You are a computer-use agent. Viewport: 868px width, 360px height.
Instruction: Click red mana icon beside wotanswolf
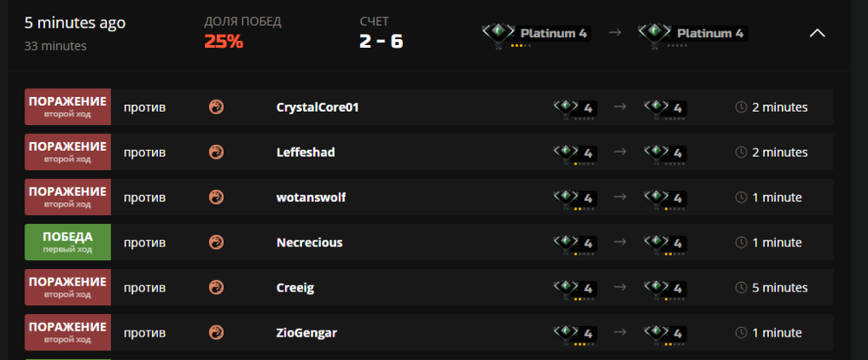coord(216,198)
